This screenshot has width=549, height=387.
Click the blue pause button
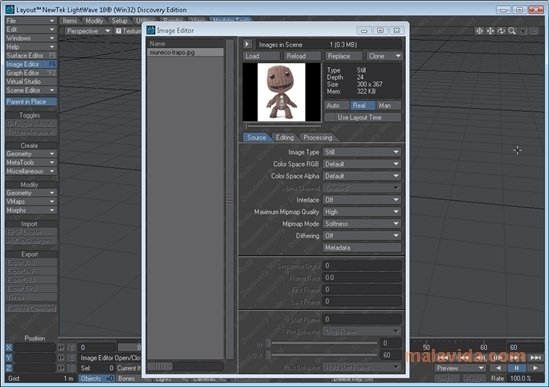pyautogui.click(x=517, y=368)
